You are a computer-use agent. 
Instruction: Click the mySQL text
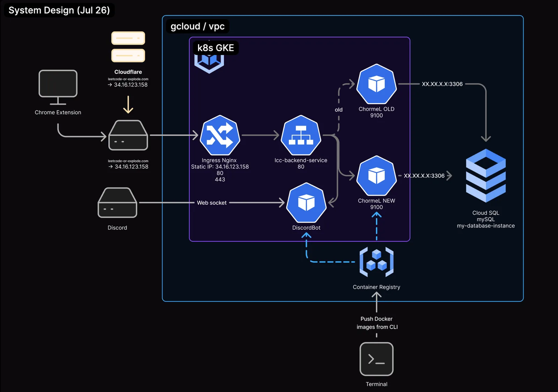[x=486, y=219]
